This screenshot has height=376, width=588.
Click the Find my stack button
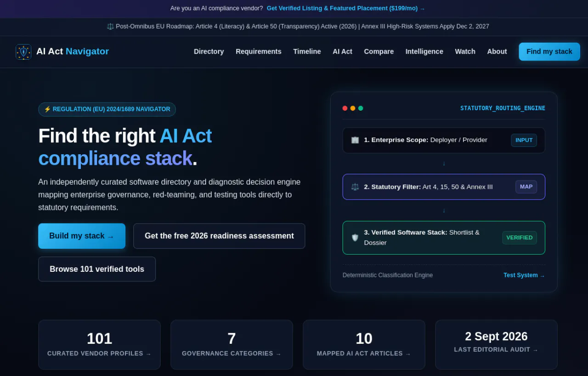point(549,51)
